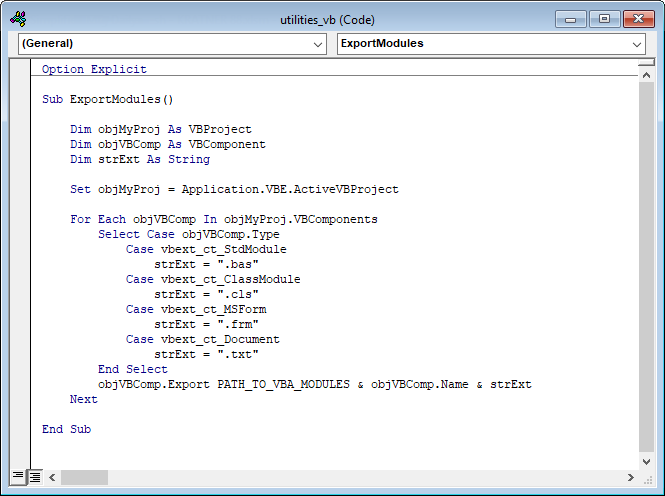Viewport: 665px width, 496px height.
Task: Close the utilities_vb code window
Action: click(638, 20)
